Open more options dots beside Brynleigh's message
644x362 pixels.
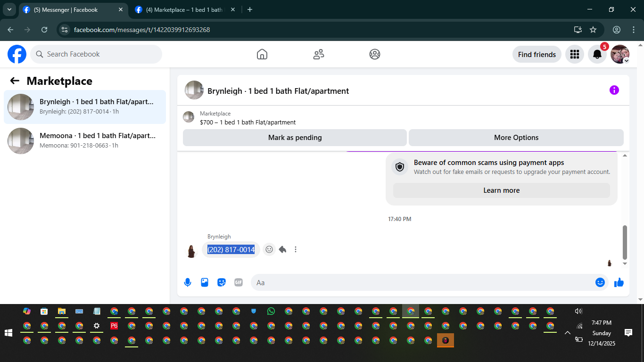click(x=296, y=249)
